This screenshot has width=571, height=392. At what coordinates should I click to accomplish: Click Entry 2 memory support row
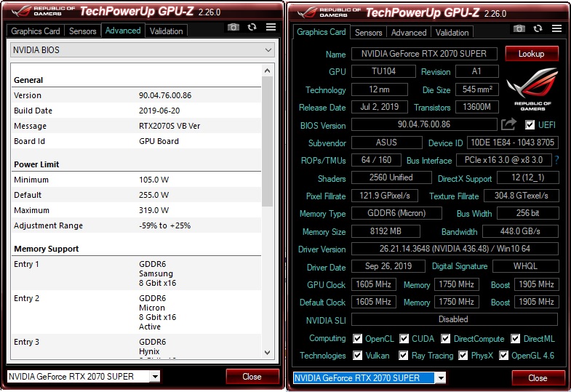(x=136, y=312)
